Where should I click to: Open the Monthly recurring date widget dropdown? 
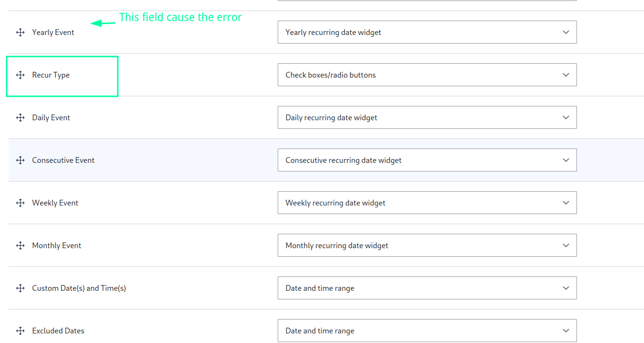(427, 246)
